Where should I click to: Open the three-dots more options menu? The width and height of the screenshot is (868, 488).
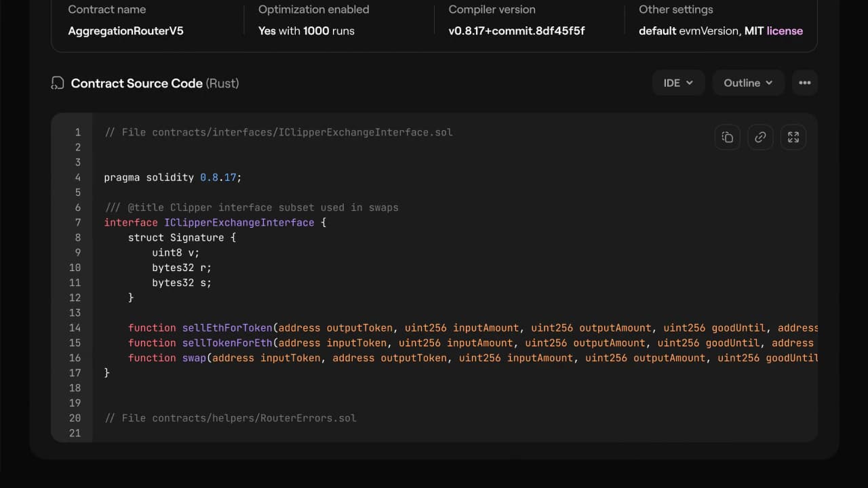coord(804,83)
